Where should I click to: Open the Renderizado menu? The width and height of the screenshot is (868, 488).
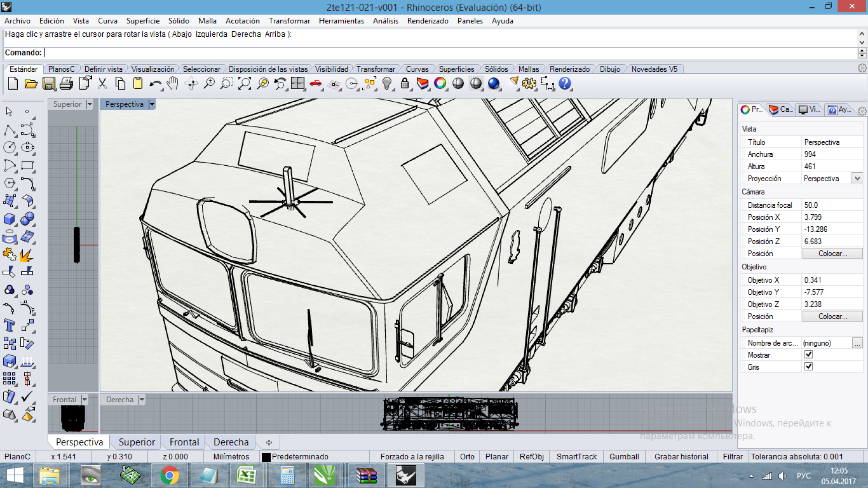428,21
